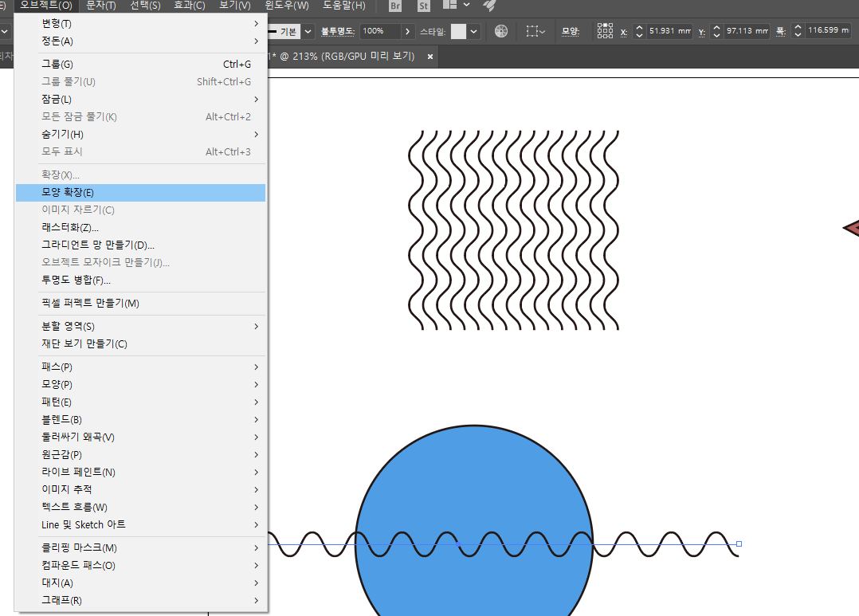Open the 불투명도 opacity panel link
The height and width of the screenshot is (616, 859).
(338, 31)
